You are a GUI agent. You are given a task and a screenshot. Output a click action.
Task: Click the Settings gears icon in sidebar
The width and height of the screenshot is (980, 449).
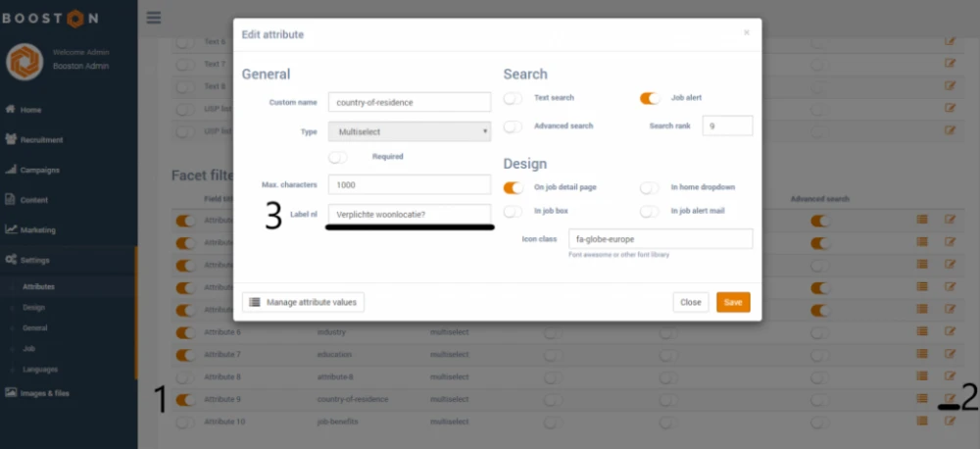tap(11, 260)
